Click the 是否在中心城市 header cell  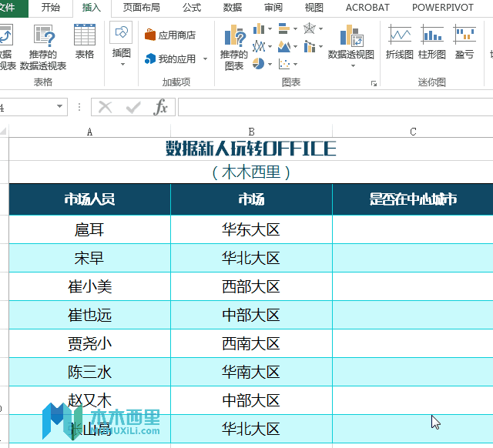coord(413,199)
